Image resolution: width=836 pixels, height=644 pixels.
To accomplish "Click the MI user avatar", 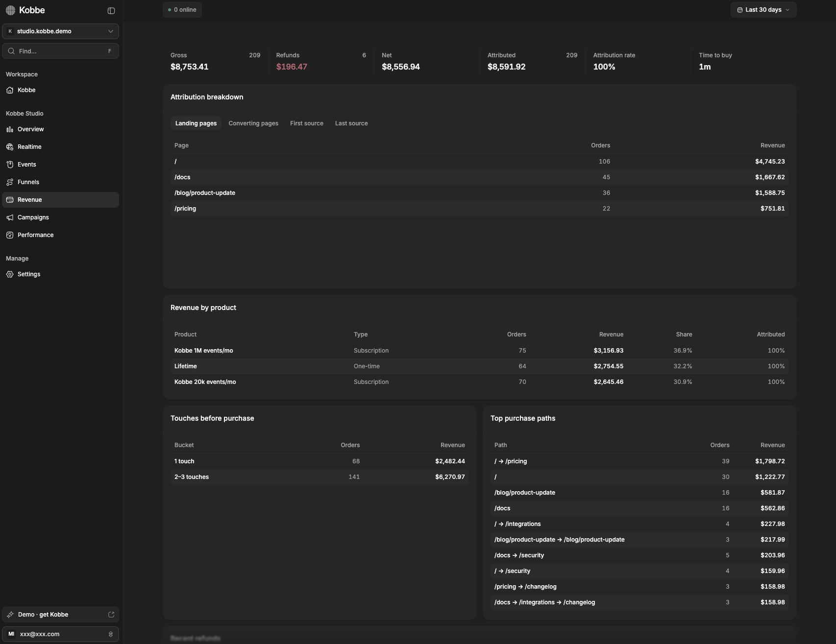I will coord(11,634).
